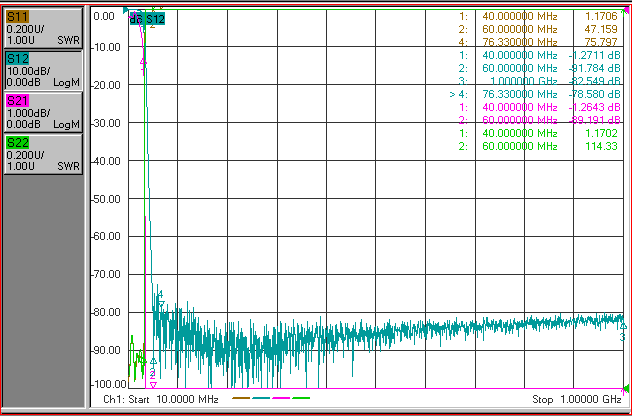Click magenta marker 2 at plot bottom
Image resolution: width=632 pixels, height=416 pixels.
[153, 380]
